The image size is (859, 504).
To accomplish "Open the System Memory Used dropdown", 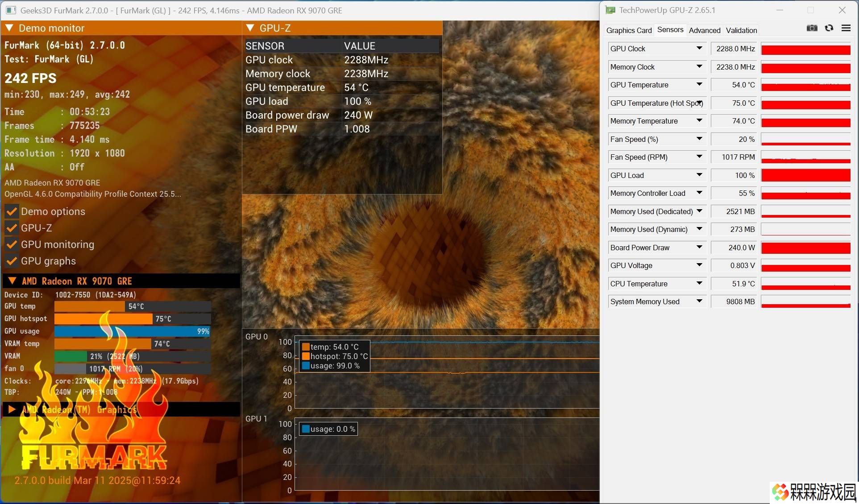I will (699, 302).
